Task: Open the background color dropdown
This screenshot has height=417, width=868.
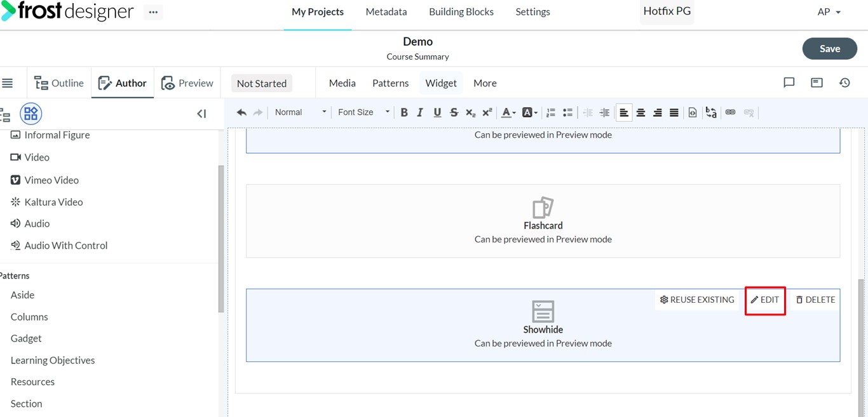Action: tap(529, 112)
